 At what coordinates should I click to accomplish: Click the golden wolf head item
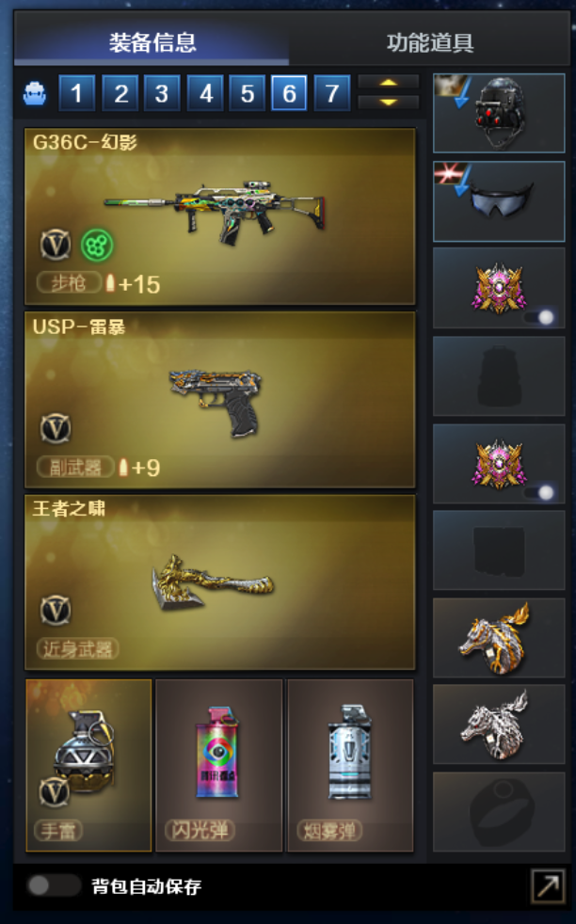point(499,638)
